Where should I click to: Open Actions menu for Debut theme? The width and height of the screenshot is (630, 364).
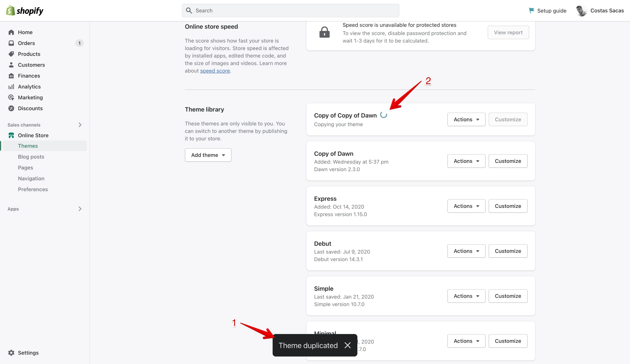466,251
